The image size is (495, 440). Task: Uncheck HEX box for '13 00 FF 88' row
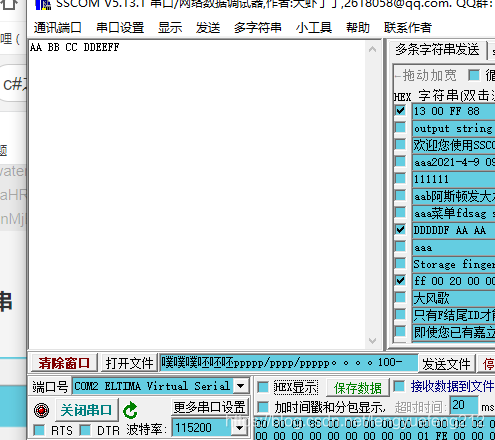click(400, 110)
